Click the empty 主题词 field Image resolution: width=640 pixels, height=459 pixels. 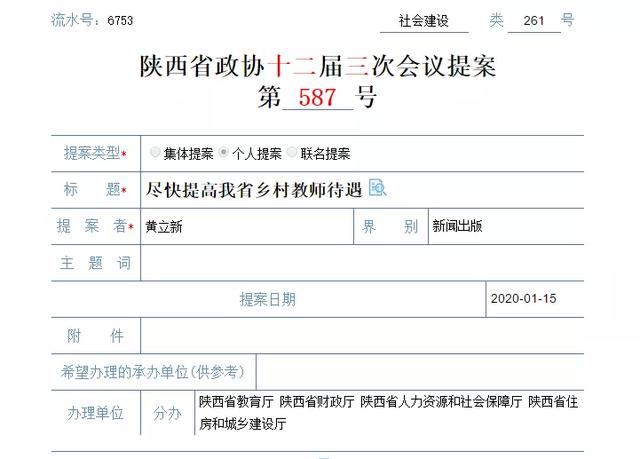click(x=362, y=263)
